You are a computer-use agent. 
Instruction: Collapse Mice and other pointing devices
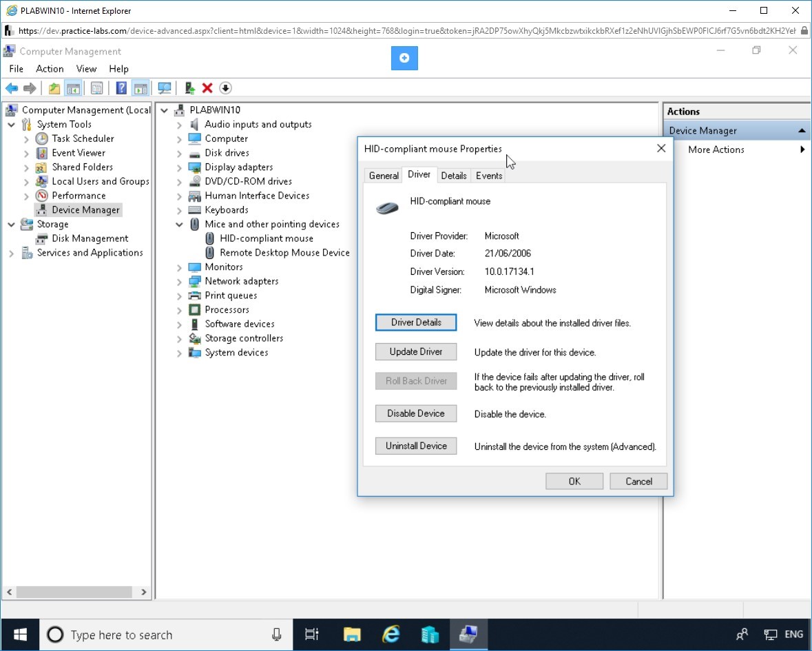click(179, 225)
